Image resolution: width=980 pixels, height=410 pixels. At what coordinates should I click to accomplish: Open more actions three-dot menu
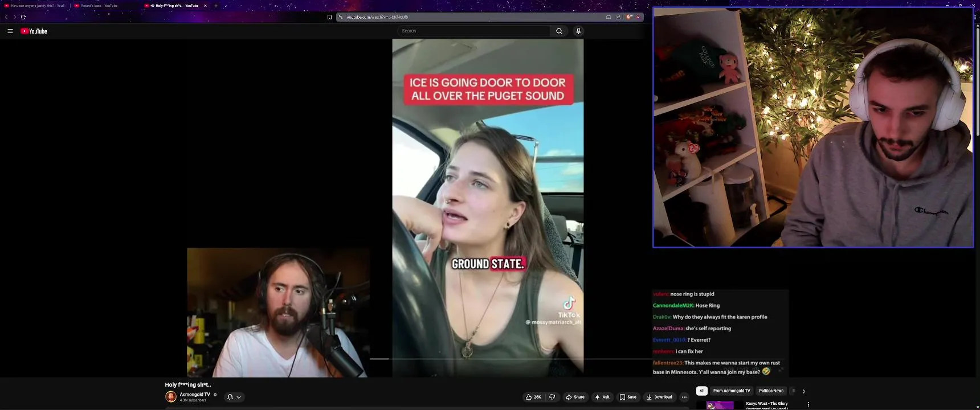click(x=684, y=397)
